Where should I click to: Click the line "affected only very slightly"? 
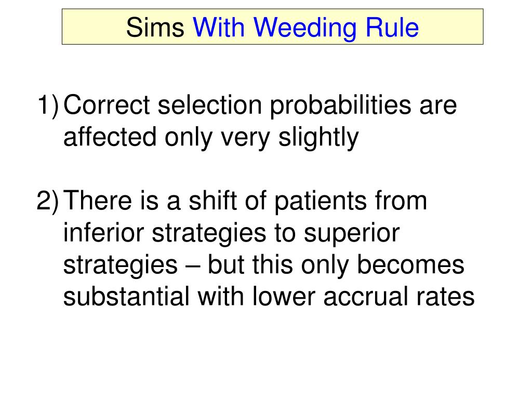[x=211, y=138]
